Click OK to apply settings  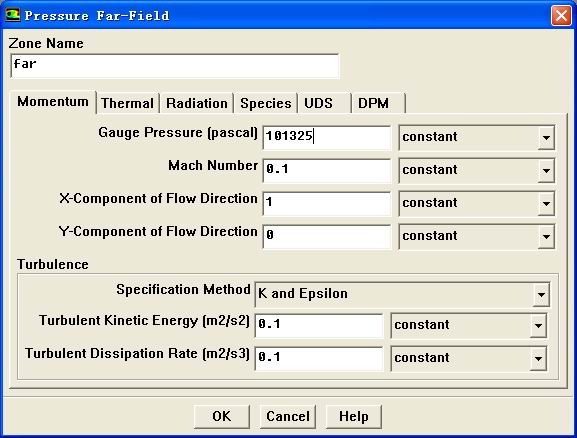coord(222,417)
